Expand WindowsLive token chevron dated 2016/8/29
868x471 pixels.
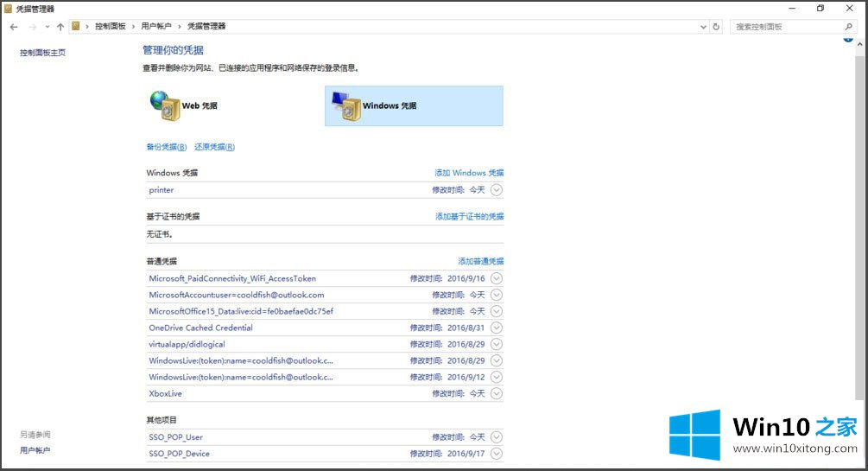pyautogui.click(x=497, y=360)
